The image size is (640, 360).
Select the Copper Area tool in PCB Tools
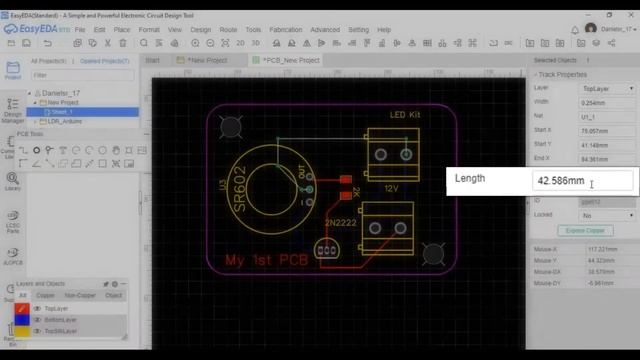pyautogui.click(x=63, y=164)
